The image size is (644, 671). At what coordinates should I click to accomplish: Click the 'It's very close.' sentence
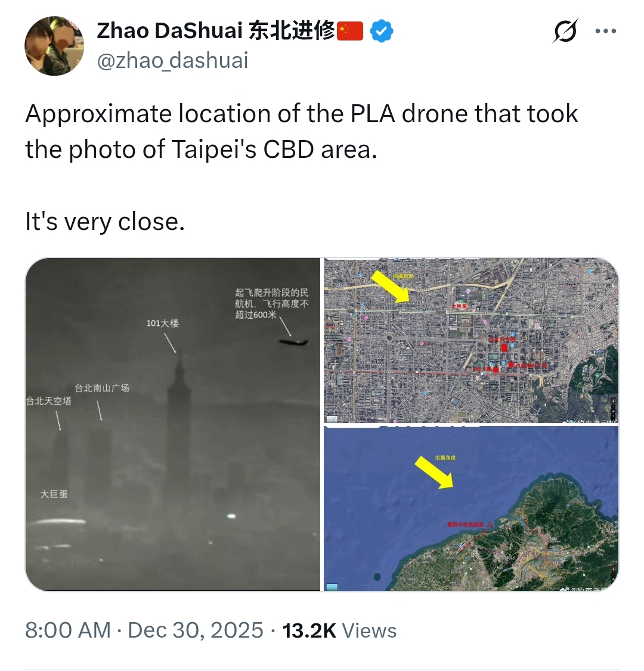tap(105, 222)
